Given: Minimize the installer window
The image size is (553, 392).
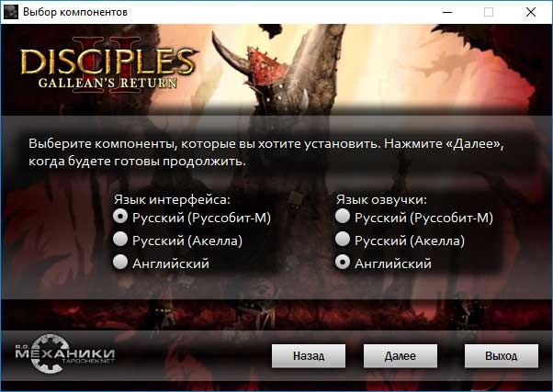Looking at the screenshot, I should click(x=447, y=12).
